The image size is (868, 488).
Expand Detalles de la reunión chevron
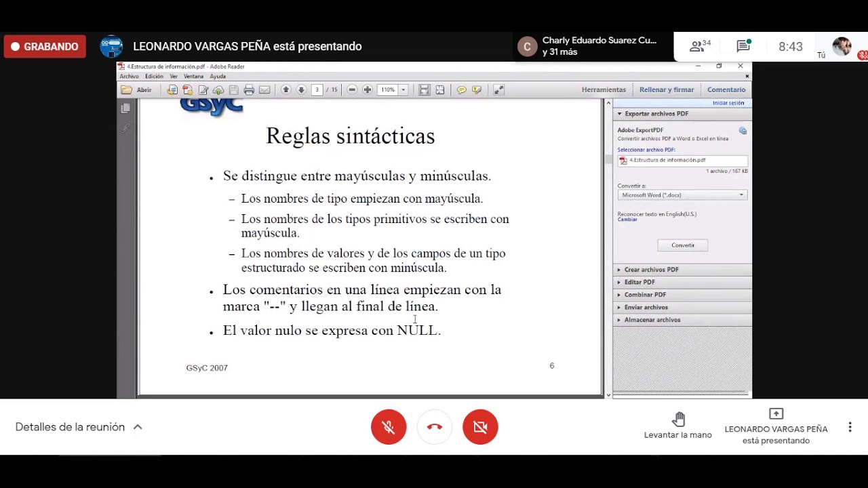pos(138,427)
